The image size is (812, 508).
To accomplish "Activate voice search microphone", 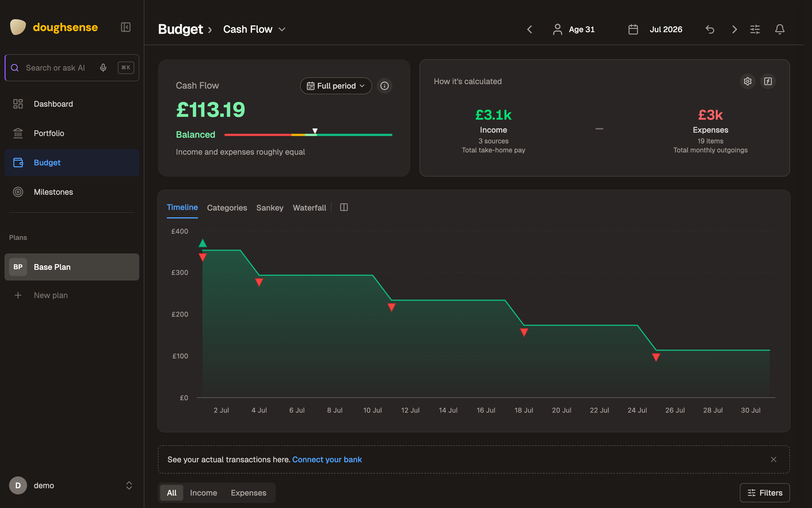I will pos(103,67).
